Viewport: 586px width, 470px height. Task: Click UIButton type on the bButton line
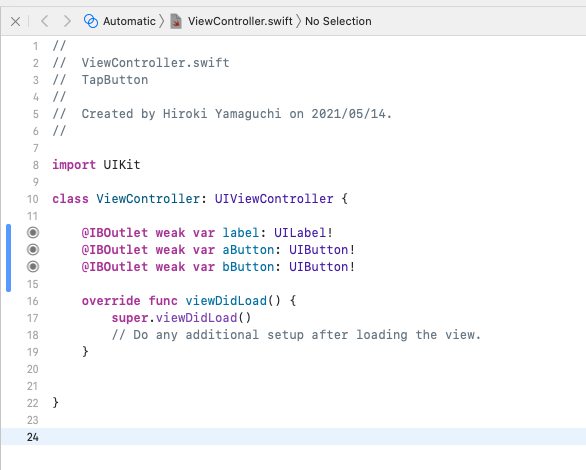[318, 267]
